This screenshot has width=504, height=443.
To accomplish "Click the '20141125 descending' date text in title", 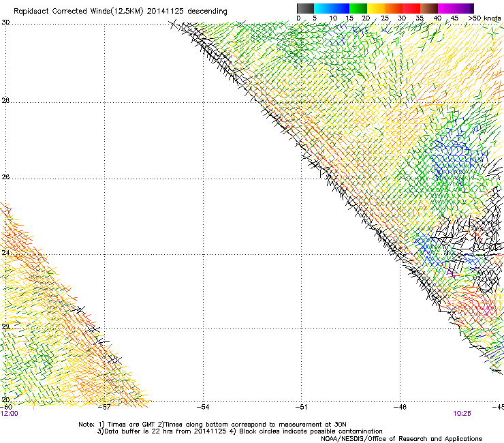I will 187,12.
